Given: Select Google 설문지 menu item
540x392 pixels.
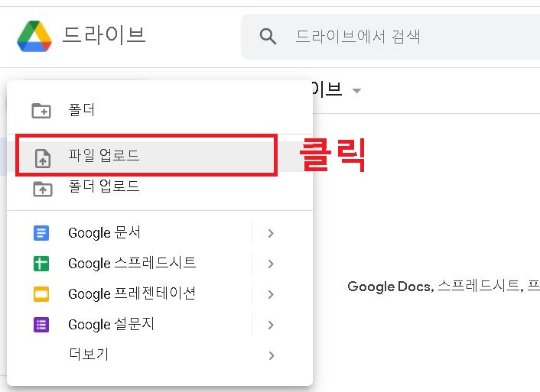Looking at the screenshot, I should coord(160,325).
